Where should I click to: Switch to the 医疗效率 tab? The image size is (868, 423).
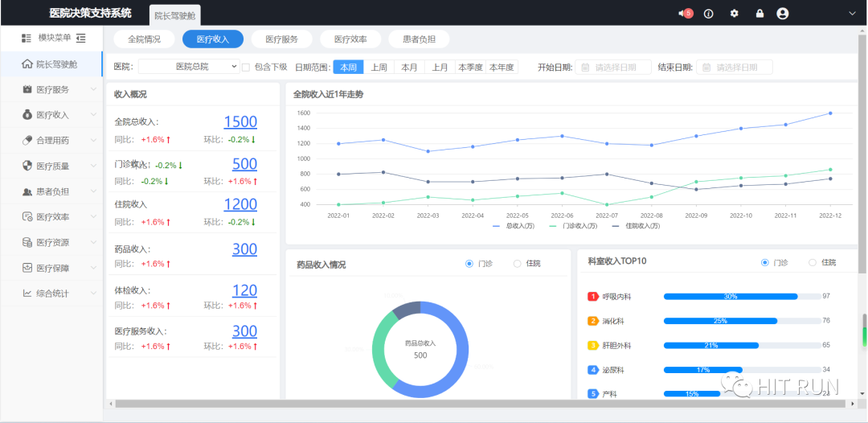point(350,39)
